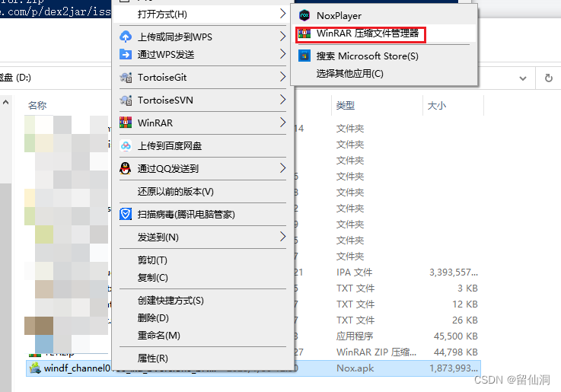561x392 pixels.
Task: Click the Tencent PC Manager shield icon
Action: pyautogui.click(x=126, y=214)
